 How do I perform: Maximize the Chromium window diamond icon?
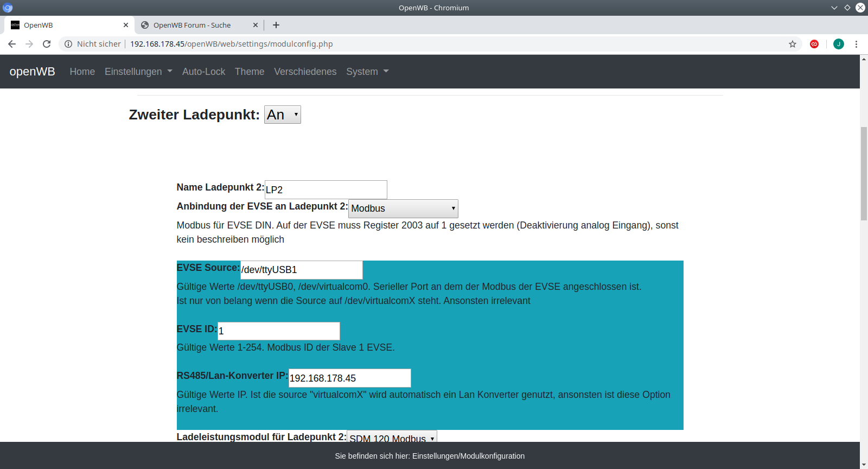(847, 8)
